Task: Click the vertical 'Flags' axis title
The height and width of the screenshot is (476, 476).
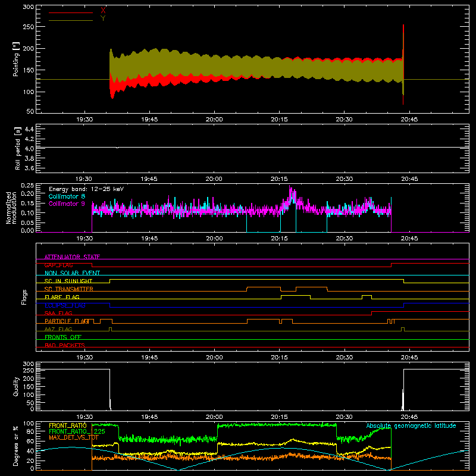Action: click(x=24, y=297)
